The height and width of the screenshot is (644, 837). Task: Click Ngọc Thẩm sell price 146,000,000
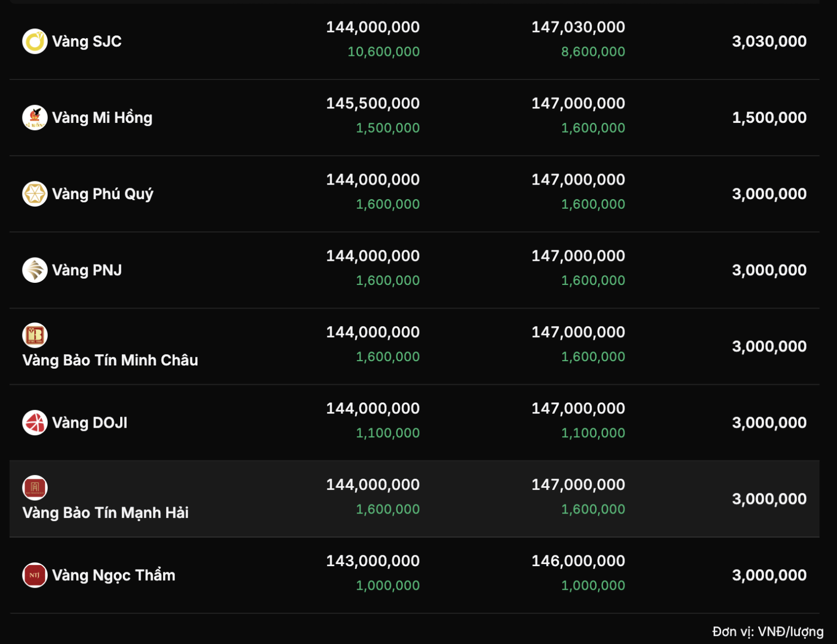pos(578,561)
